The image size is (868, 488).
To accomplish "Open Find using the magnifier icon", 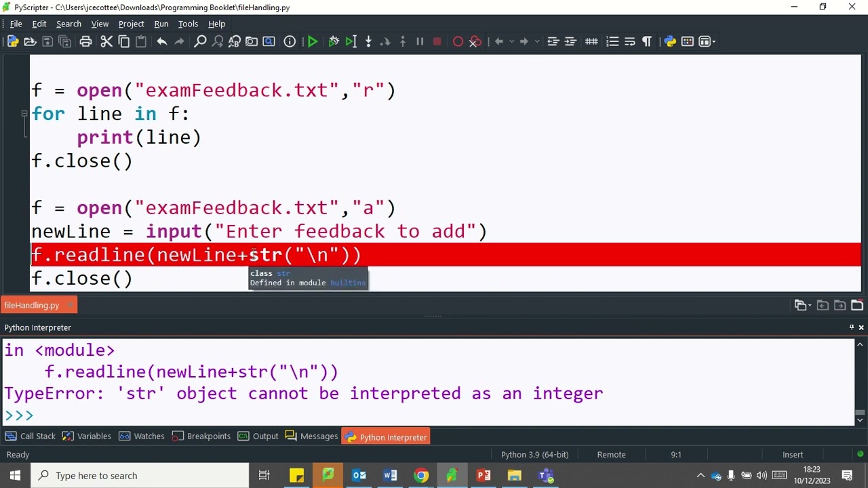I will 200,41.
